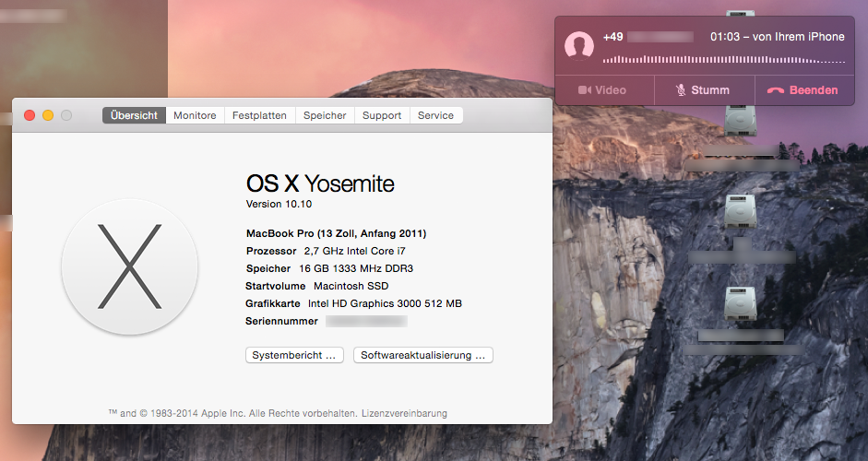End the call with Beenden
868x461 pixels.
click(804, 90)
